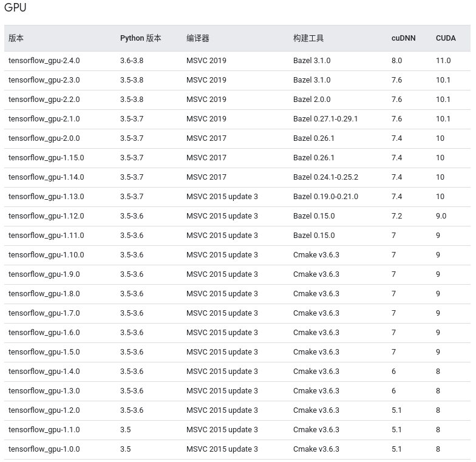Click the tensorflow_gpu-2.4.0 cell
Viewport: 476px width, 462px height.
click(x=44, y=61)
